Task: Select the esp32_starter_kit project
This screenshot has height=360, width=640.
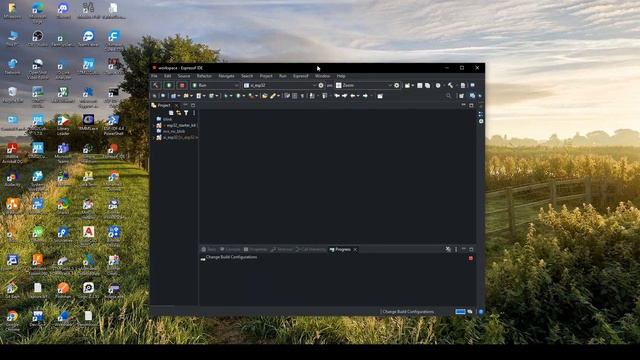Action: pyautogui.click(x=176, y=125)
